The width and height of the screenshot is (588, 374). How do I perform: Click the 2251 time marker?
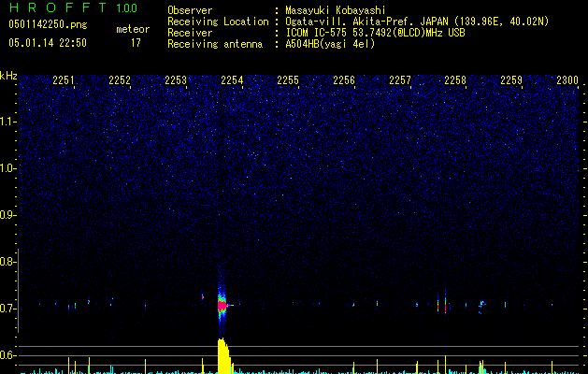point(64,80)
